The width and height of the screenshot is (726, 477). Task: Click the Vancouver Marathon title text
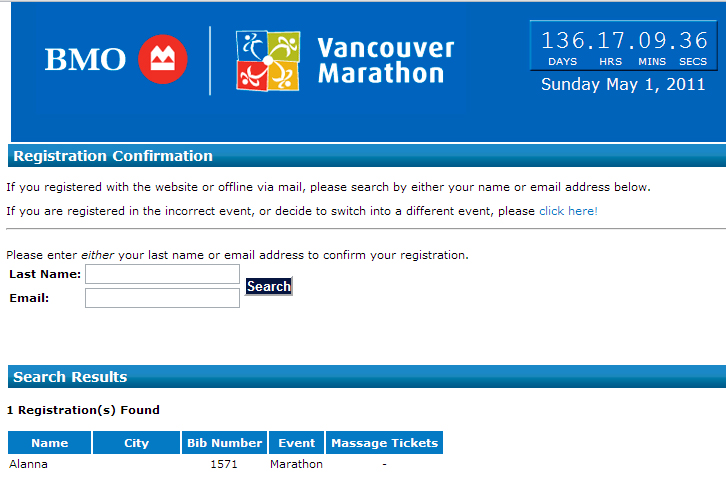click(x=384, y=60)
